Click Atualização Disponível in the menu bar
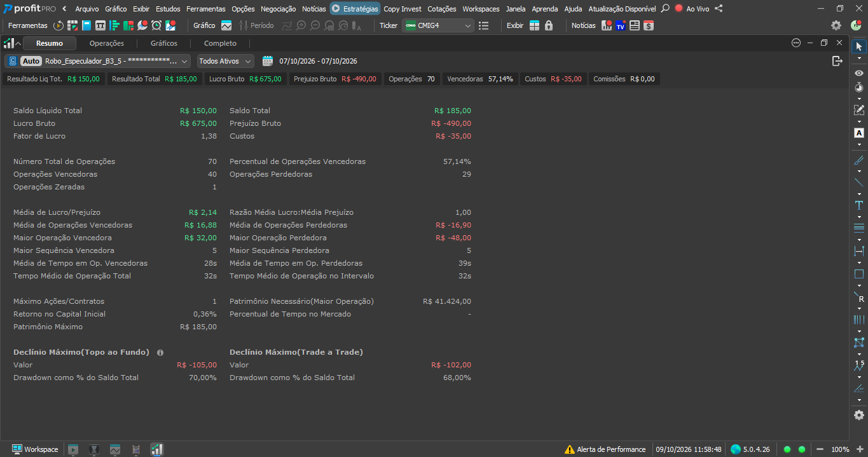868x457 pixels. click(622, 9)
